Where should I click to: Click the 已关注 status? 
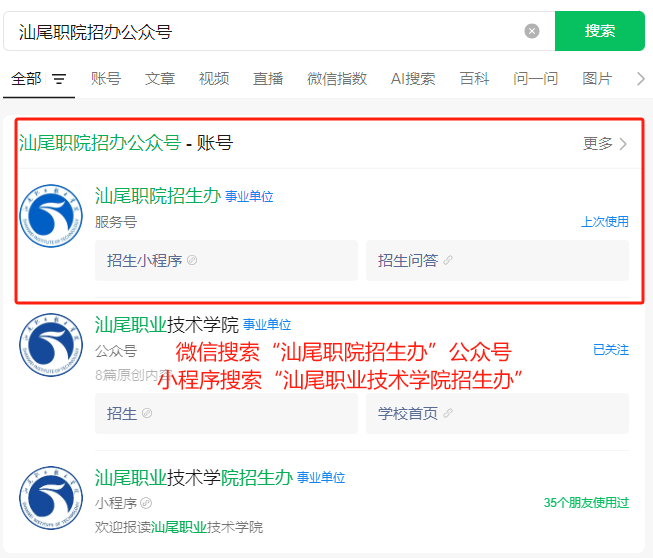click(x=611, y=350)
